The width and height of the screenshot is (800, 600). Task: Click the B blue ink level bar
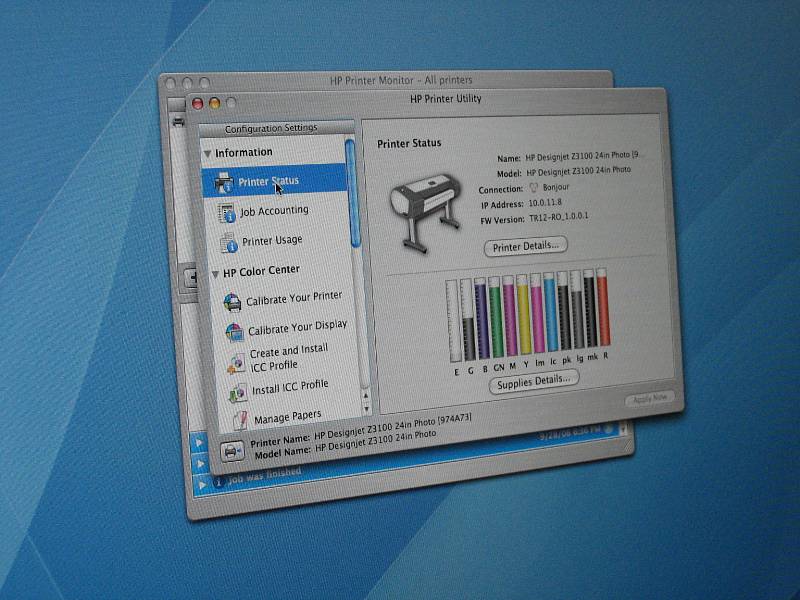(482, 318)
